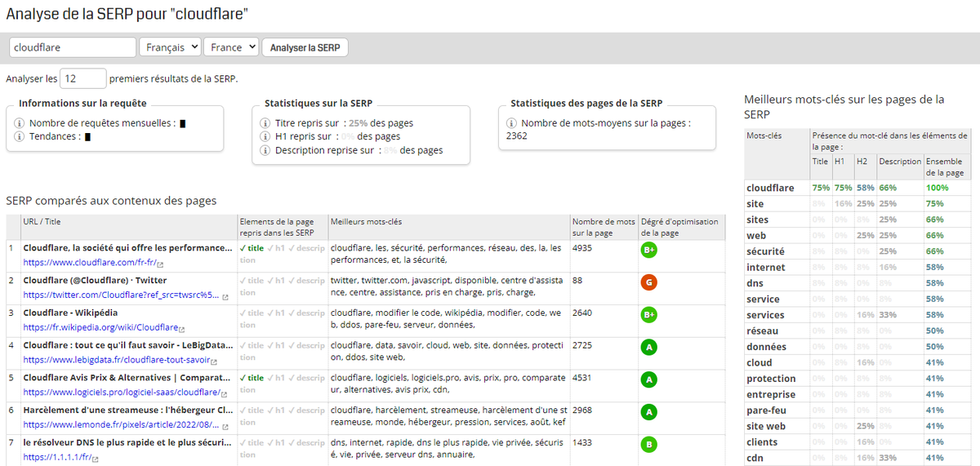Click info icon beside Titre repris sur
980x466 pixels.
point(265,123)
